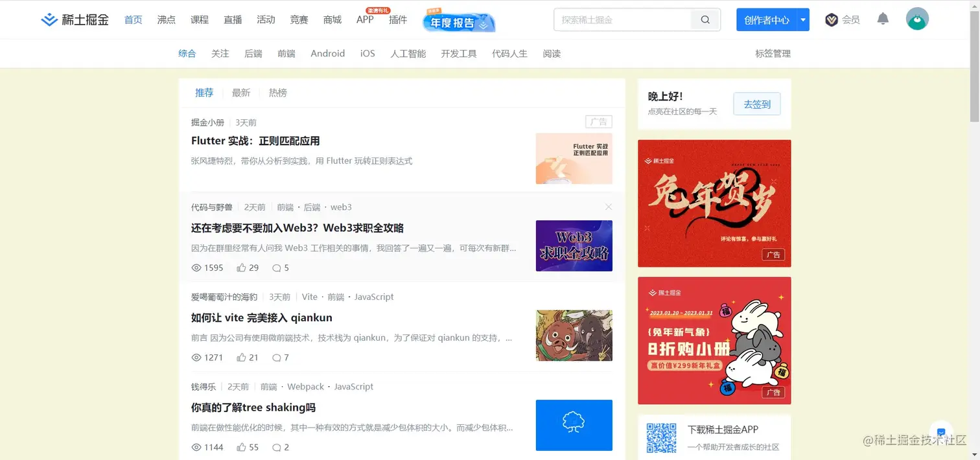Screen dimensions: 980x460
Task: Click author name 爱喝葡萄汁的海豹
Action: pos(224,297)
